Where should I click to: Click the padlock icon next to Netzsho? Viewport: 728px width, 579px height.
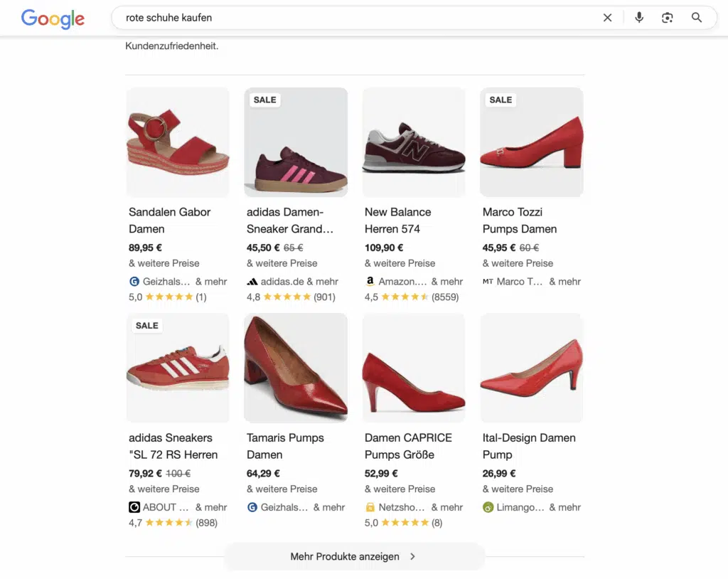click(370, 507)
